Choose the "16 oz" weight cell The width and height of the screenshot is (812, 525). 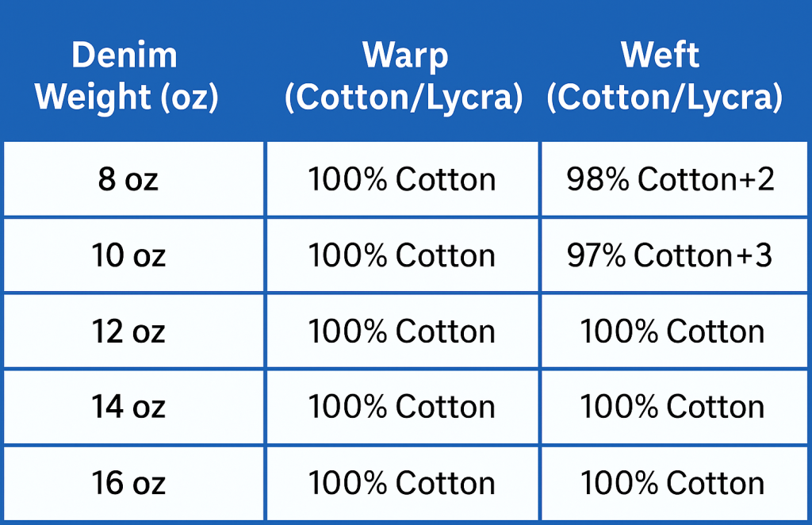coord(128,483)
